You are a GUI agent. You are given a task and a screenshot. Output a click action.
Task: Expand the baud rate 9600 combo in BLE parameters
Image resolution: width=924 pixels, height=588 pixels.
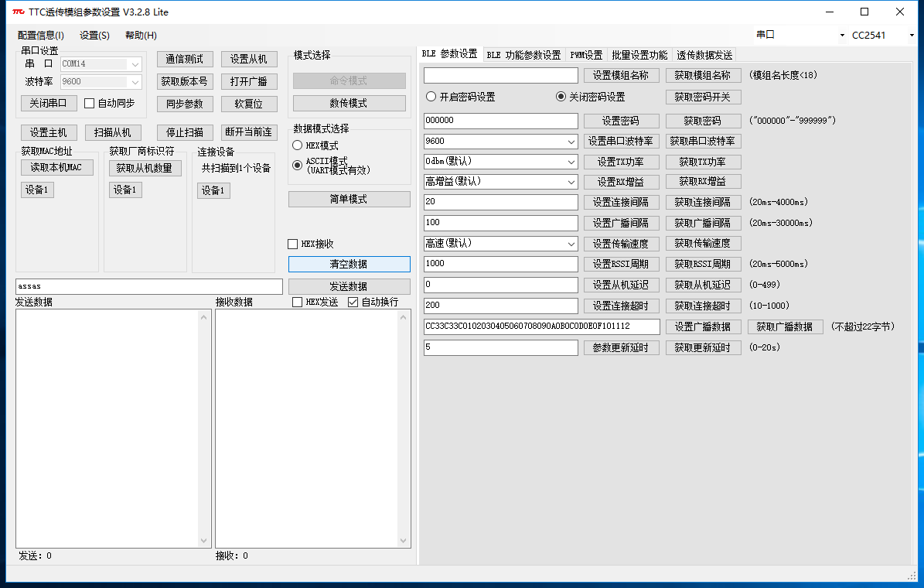(571, 142)
